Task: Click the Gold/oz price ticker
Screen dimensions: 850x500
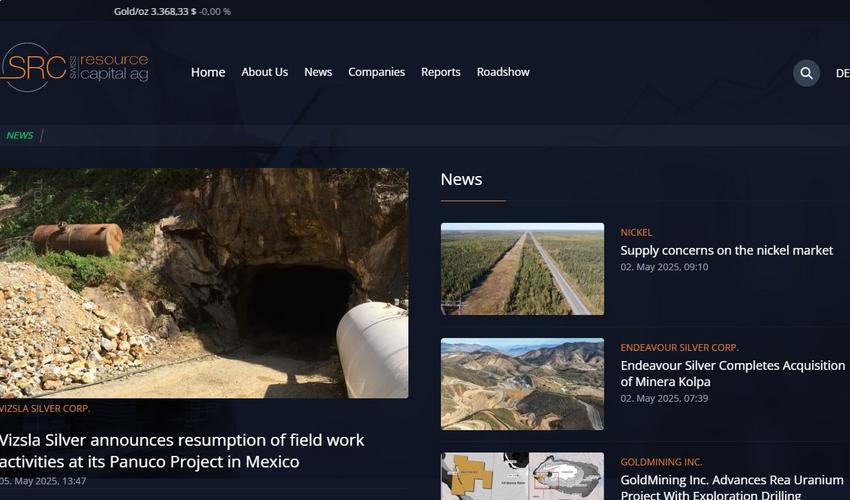Action: 172,11
